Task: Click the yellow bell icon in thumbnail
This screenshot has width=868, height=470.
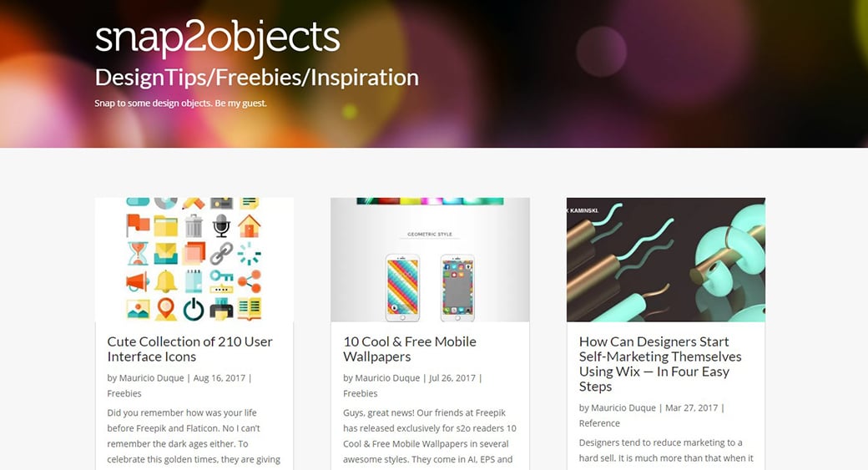Action: tap(165, 281)
